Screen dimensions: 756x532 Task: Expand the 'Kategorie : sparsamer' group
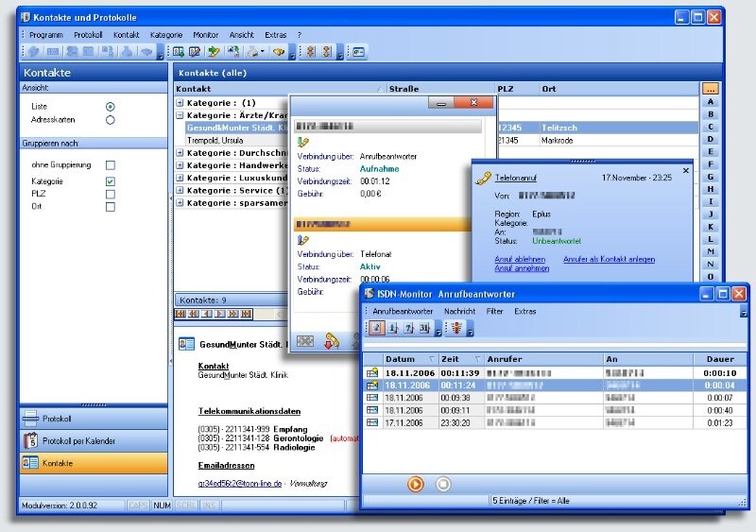tap(180, 203)
